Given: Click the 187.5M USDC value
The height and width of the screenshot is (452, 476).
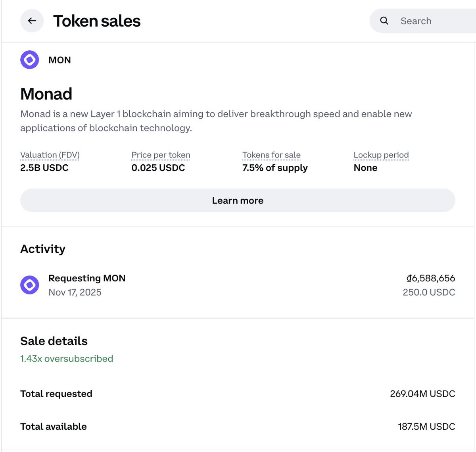Looking at the screenshot, I should pos(426,427).
